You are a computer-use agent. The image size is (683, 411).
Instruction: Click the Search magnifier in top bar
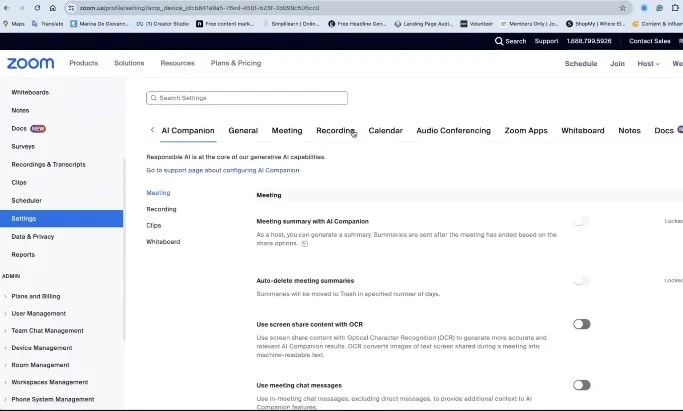click(x=499, y=41)
